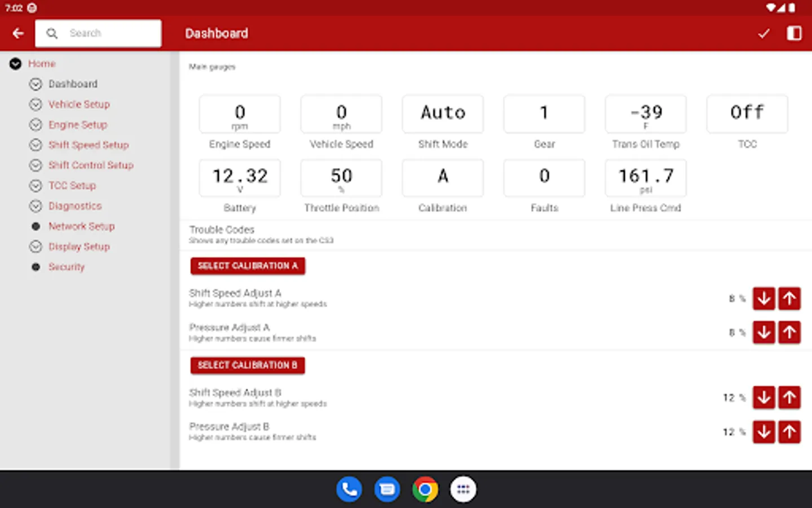Expand the Diagnostics chevron
Image resolution: width=812 pixels, height=508 pixels.
point(36,206)
